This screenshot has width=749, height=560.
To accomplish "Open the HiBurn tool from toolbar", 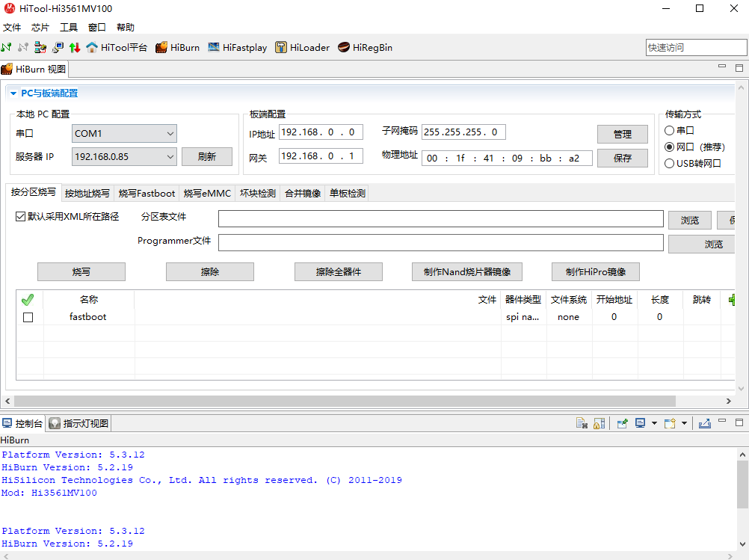I will (x=177, y=47).
